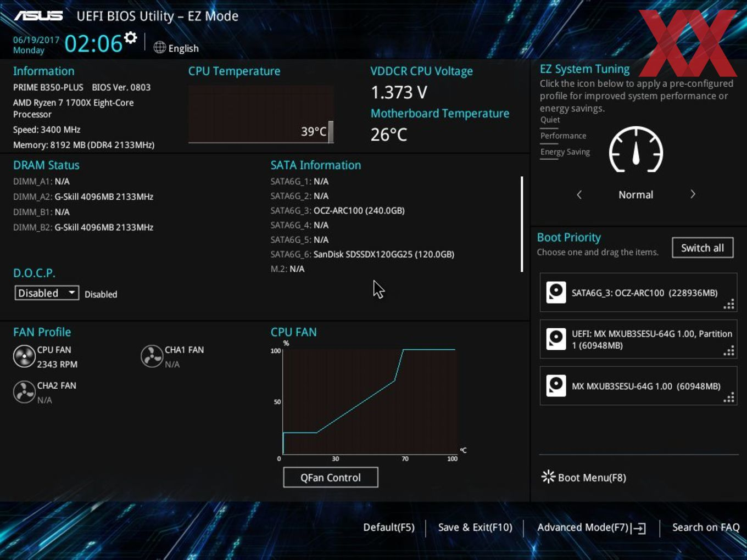Viewport: 747px width, 560px height.
Task: Click the 02:06 clock time
Action: coord(93,44)
